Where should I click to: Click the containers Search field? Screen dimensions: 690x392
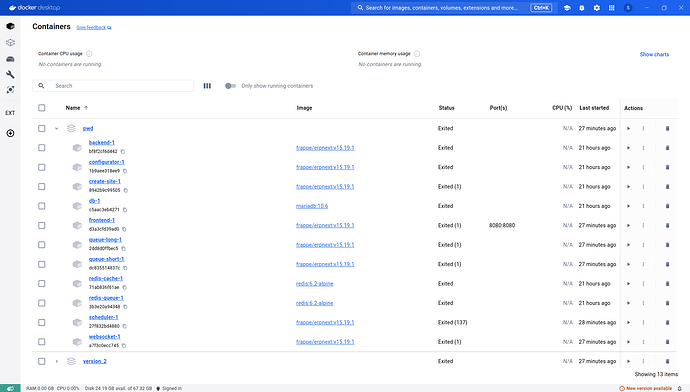[113, 86]
